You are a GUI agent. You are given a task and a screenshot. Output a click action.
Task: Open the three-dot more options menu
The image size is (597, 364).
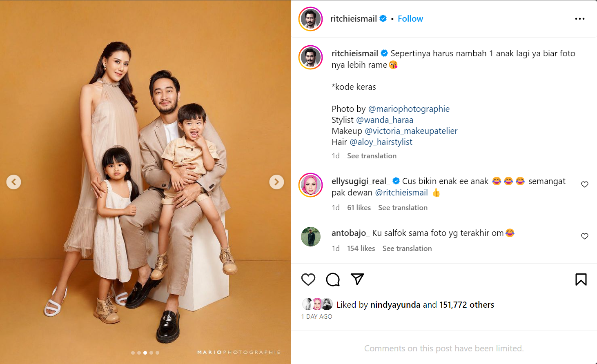pos(579,19)
